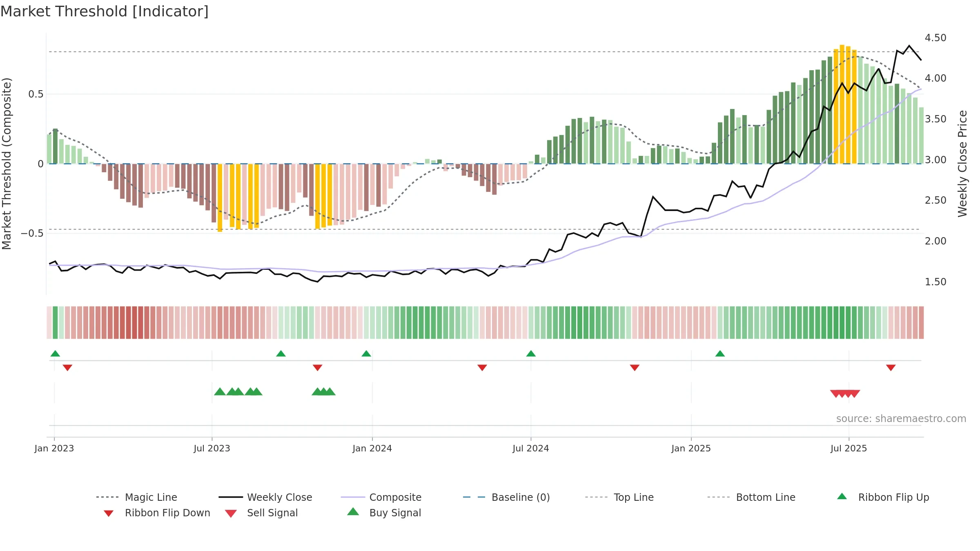Click the Jan 2024 x-axis label
This screenshot has width=980, height=551.
[372, 449]
